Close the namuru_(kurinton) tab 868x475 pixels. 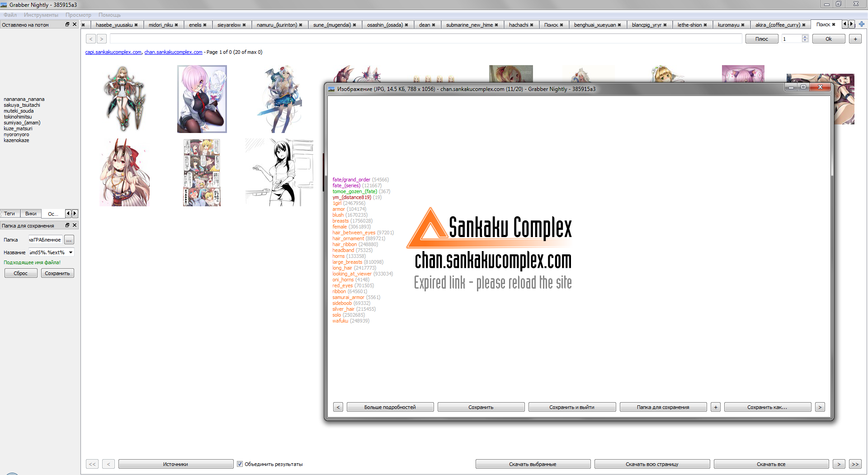point(301,25)
